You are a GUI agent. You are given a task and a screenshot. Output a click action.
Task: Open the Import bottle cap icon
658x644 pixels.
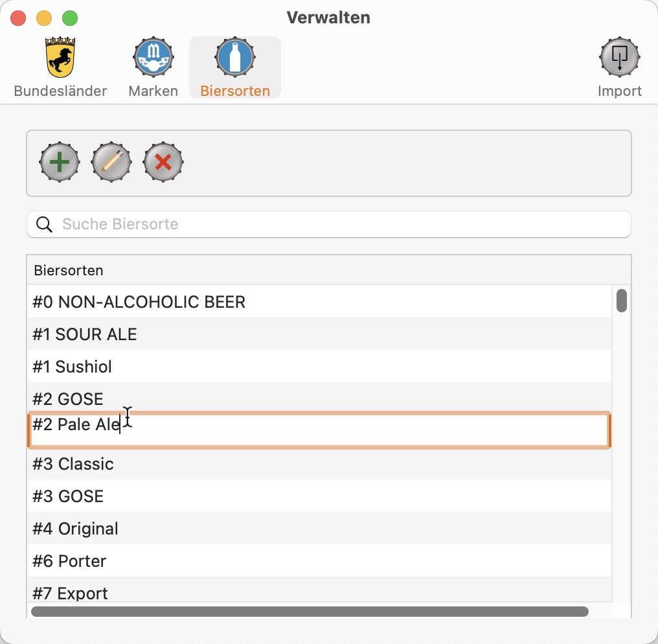click(x=619, y=56)
